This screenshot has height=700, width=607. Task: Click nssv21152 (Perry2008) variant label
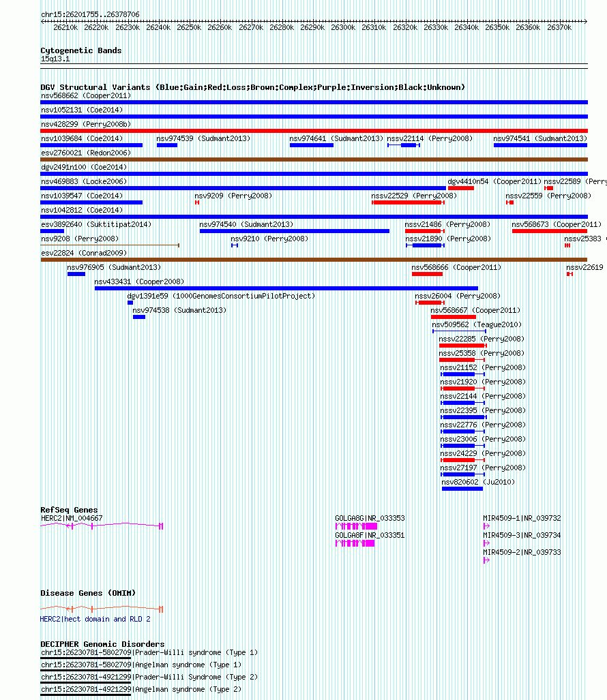[483, 367]
